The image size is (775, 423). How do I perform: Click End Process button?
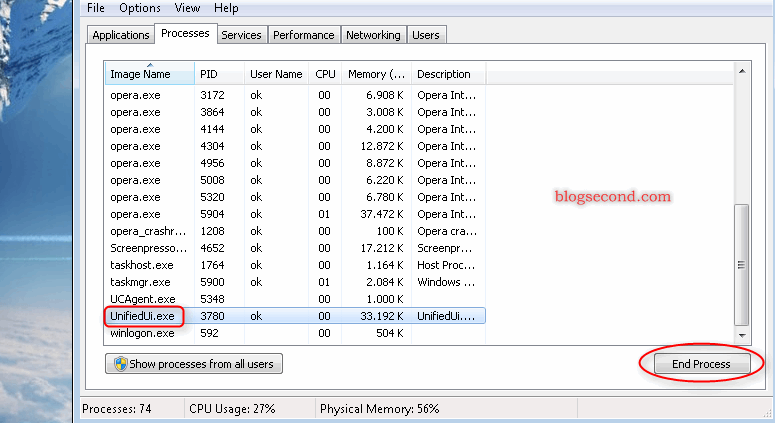(701, 364)
